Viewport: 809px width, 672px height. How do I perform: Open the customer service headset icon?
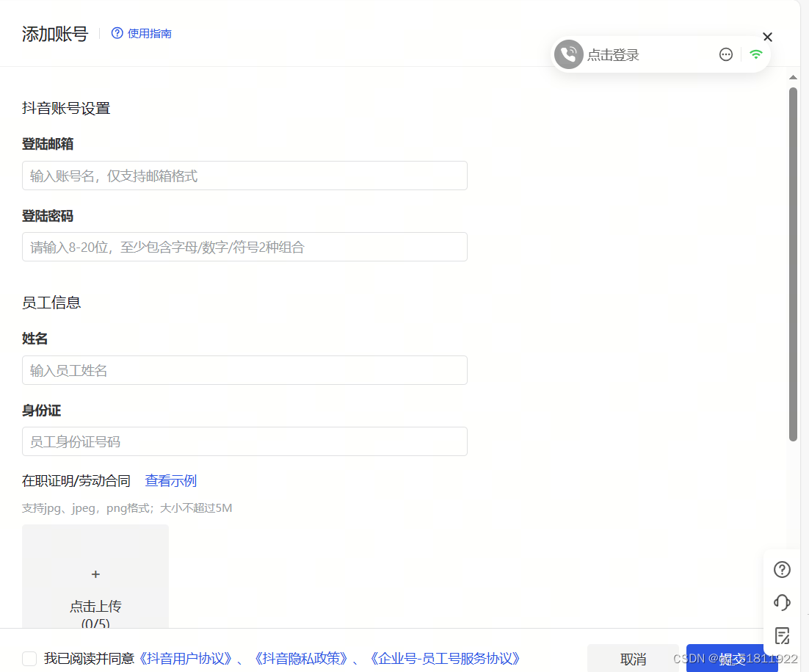click(x=782, y=602)
